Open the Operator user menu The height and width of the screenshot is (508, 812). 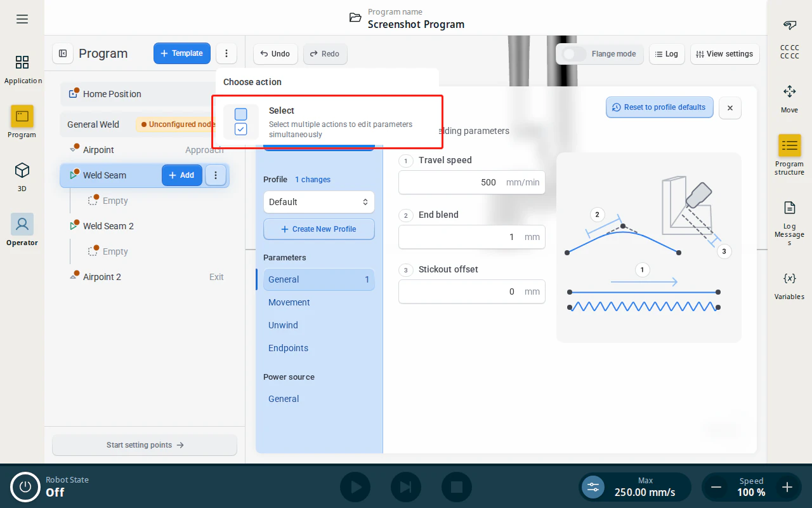click(22, 230)
